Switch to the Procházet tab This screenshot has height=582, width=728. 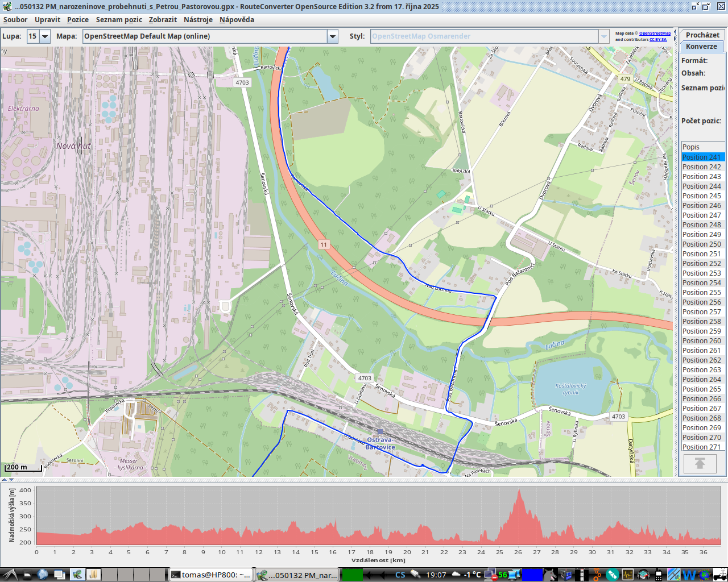coord(702,35)
